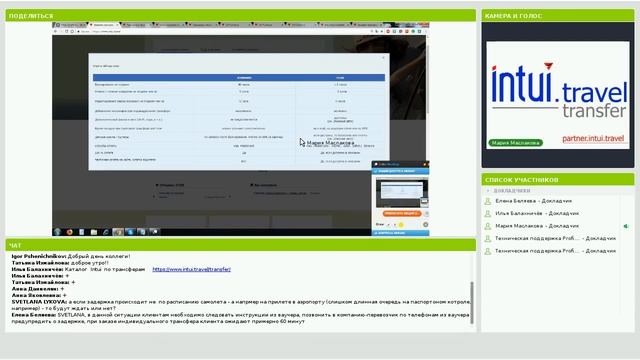Open the intui.travel/transfer link in chat
The image size is (640, 360).
pos(191,269)
